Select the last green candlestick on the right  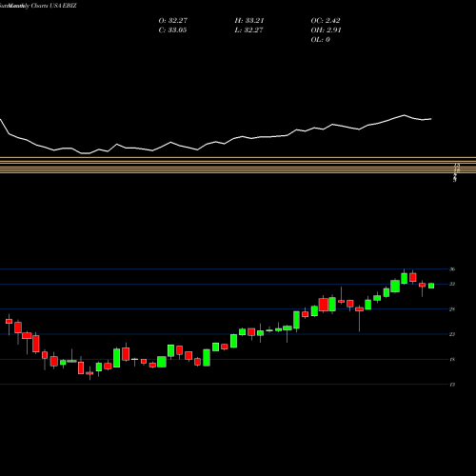(431, 286)
